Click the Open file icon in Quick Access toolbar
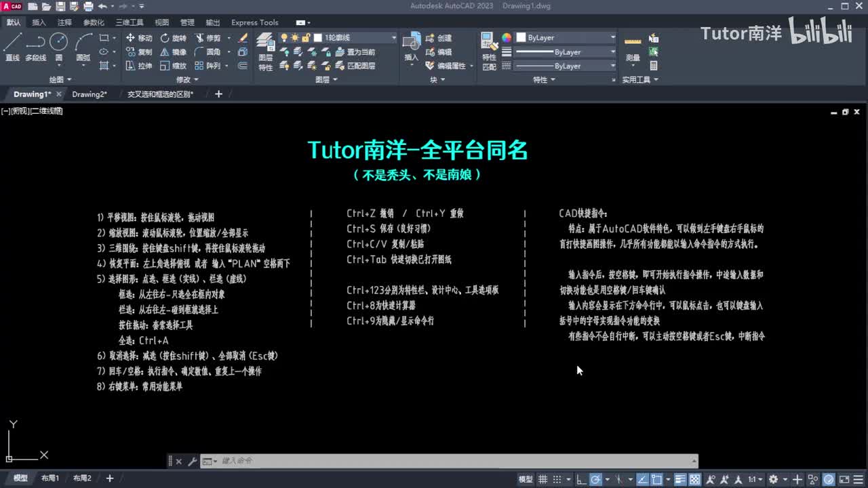The image size is (868, 488). click(x=45, y=6)
